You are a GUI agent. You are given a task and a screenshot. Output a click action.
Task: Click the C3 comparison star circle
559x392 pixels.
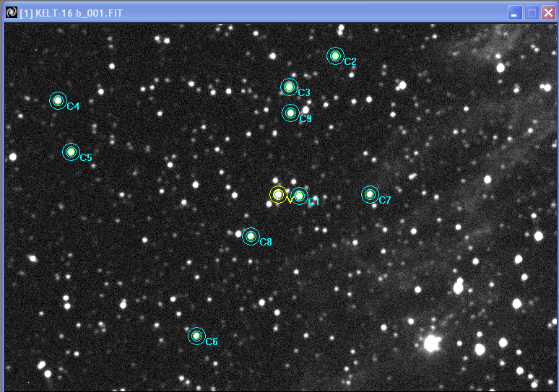pyautogui.click(x=289, y=87)
